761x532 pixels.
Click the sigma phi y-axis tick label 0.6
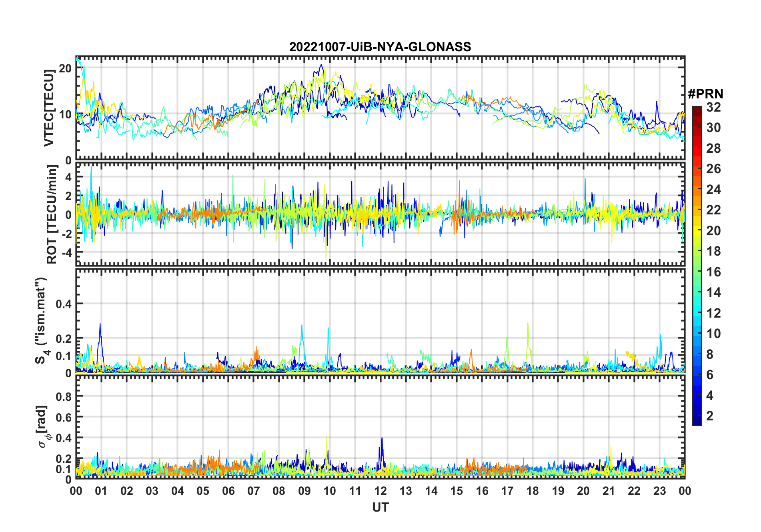(64, 417)
